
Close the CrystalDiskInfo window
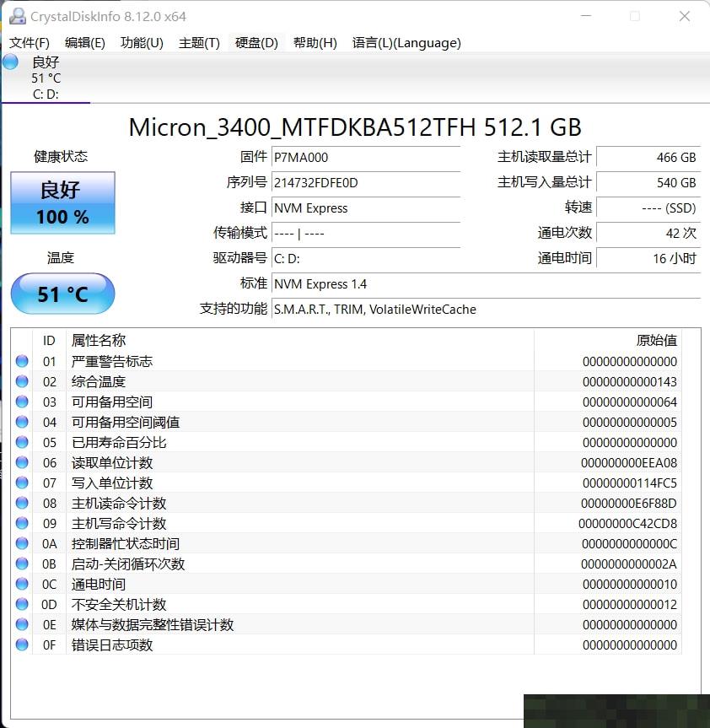point(685,16)
